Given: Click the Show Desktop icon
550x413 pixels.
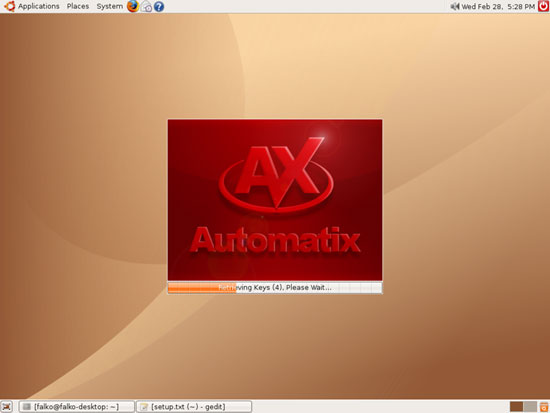Looking at the screenshot, I should (7, 407).
